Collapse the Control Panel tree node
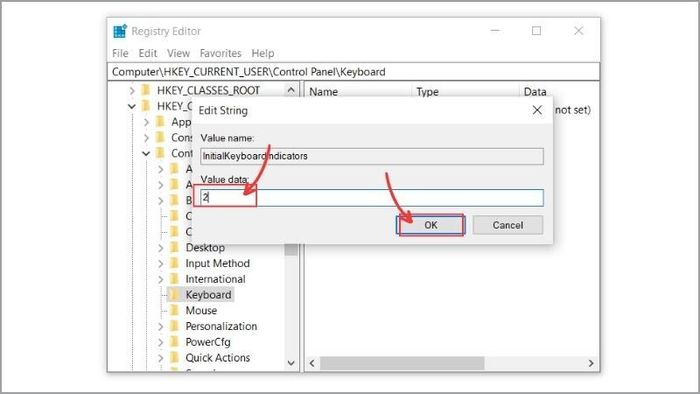The width and height of the screenshot is (700, 394). pyautogui.click(x=146, y=153)
